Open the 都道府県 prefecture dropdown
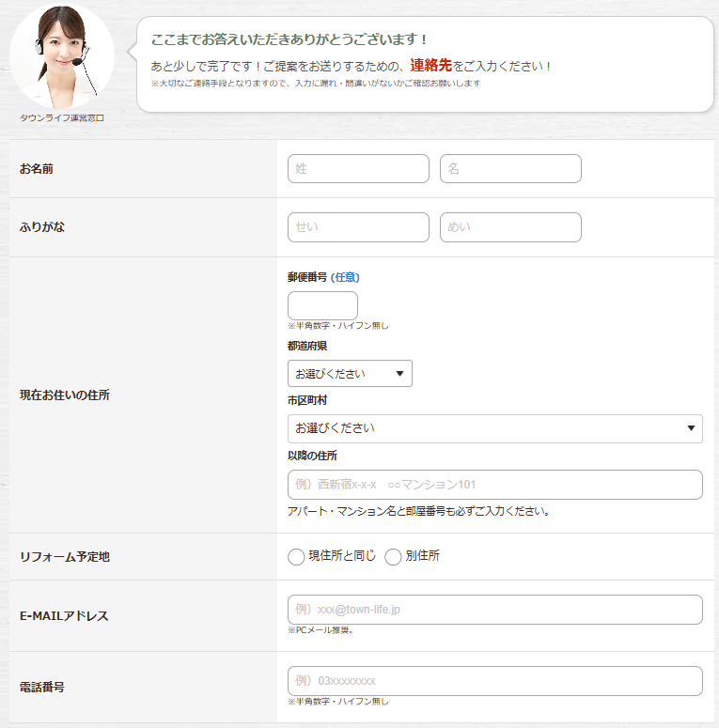 click(x=350, y=374)
